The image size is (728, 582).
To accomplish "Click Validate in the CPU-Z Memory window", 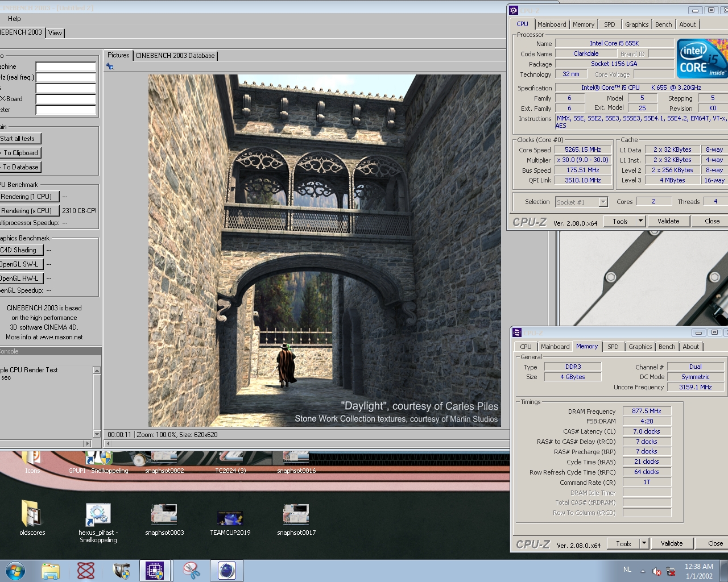I will coord(672,543).
